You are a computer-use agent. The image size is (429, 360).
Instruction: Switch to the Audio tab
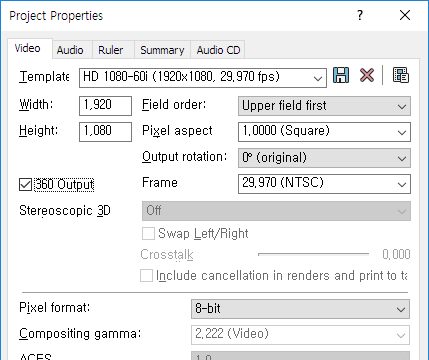coord(70,50)
